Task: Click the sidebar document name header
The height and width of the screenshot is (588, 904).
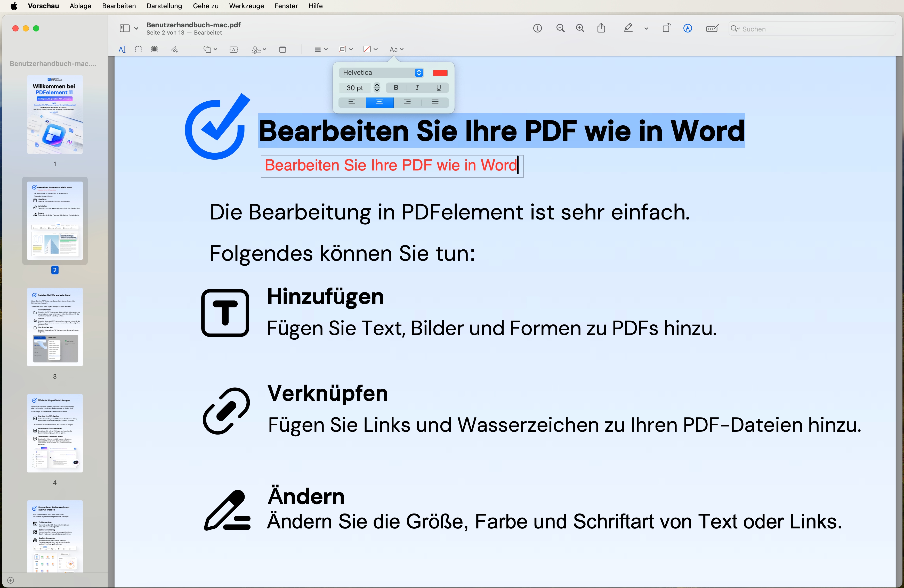Action: [53, 64]
